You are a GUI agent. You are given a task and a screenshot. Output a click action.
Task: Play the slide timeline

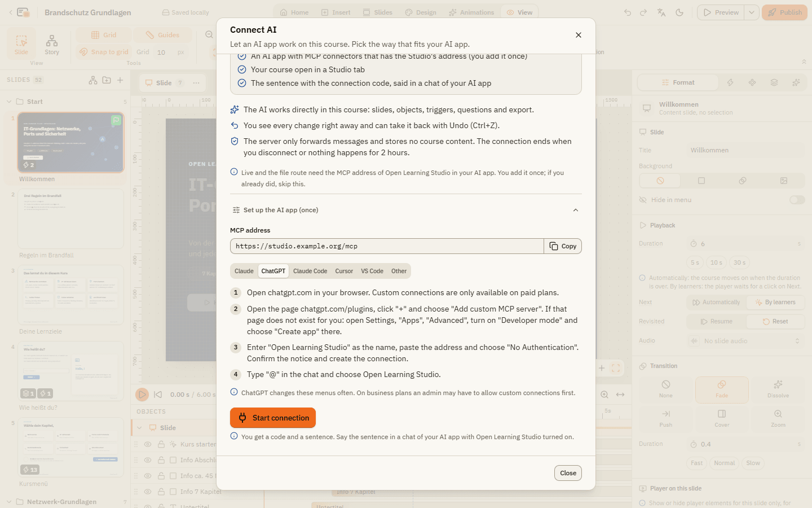tap(142, 395)
